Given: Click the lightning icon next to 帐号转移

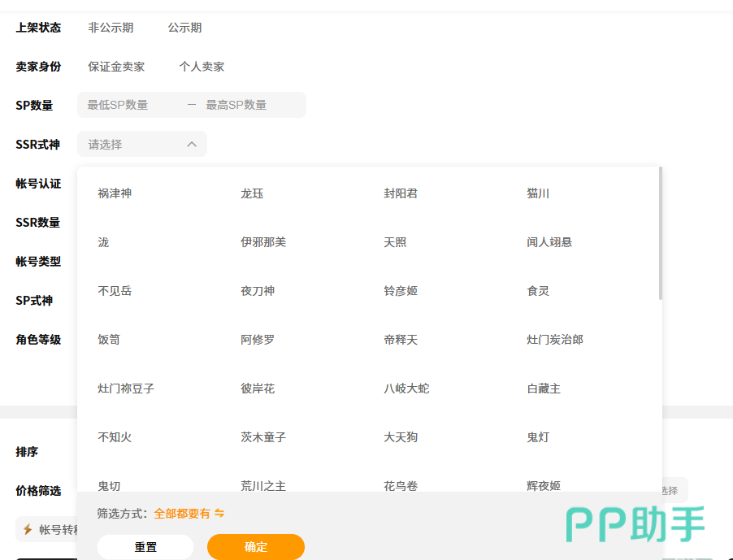Looking at the screenshot, I should tap(28, 529).
